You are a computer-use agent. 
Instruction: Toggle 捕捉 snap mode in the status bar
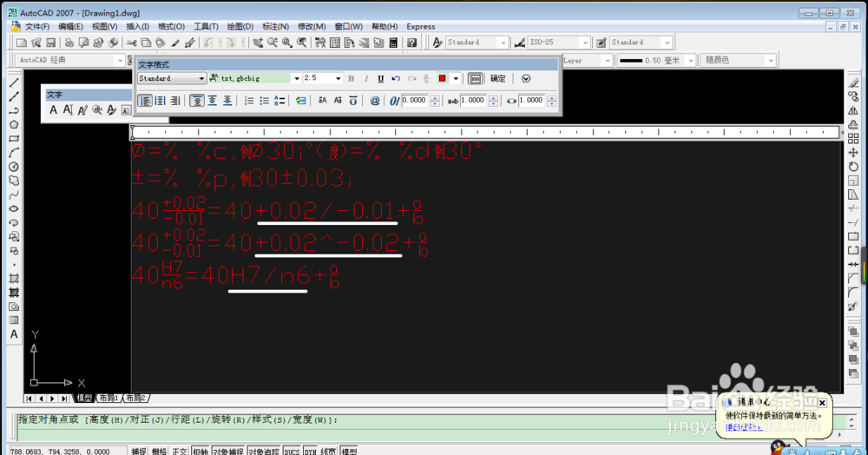click(138, 451)
